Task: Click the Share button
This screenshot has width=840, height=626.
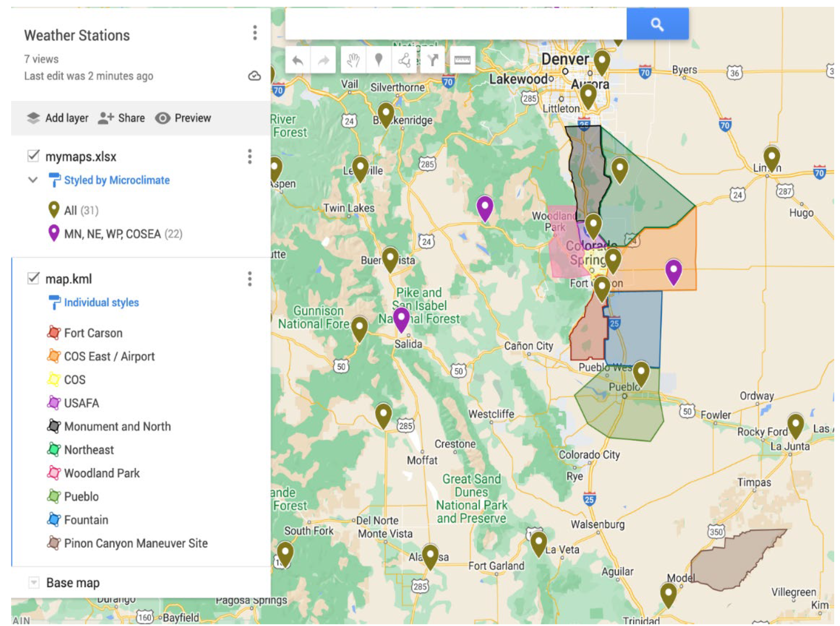Action: pos(121,118)
